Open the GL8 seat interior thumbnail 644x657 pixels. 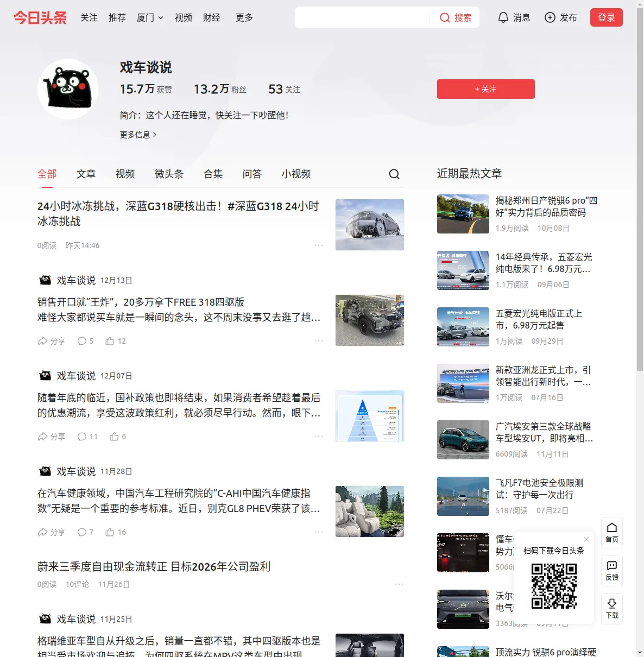point(370,511)
